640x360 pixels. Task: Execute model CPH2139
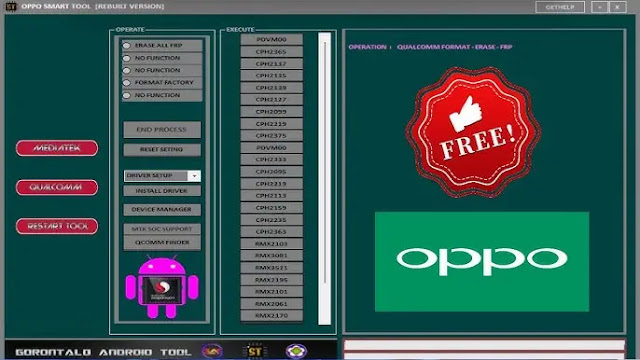click(x=271, y=88)
